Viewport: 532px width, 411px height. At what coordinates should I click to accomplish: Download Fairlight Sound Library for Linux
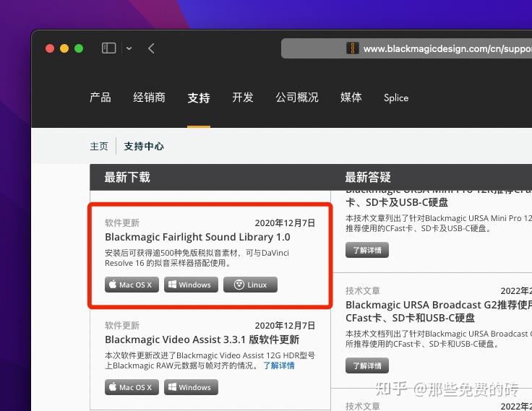[x=250, y=285]
